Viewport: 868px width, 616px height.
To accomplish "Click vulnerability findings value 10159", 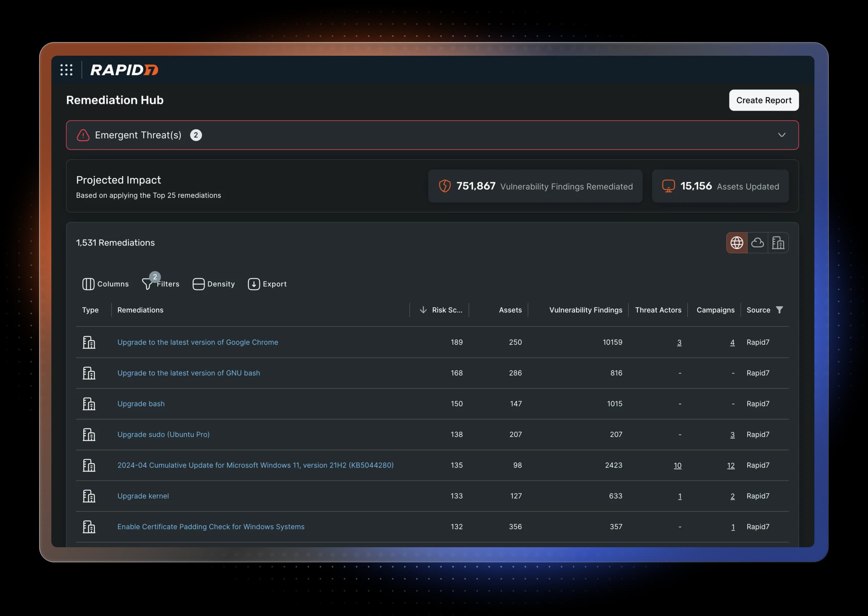I will pos(612,342).
